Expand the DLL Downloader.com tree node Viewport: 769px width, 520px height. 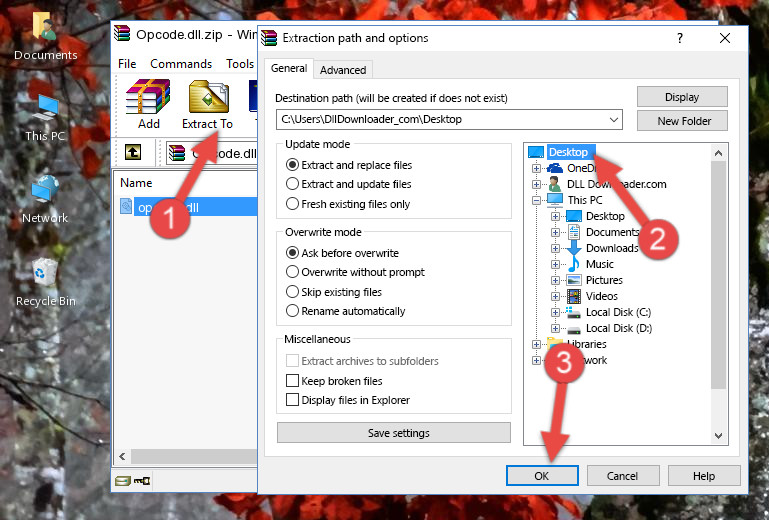[x=536, y=184]
